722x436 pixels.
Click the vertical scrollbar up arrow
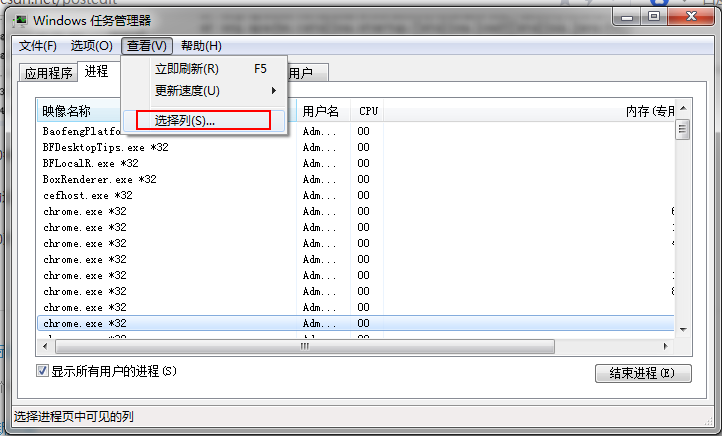[x=683, y=109]
